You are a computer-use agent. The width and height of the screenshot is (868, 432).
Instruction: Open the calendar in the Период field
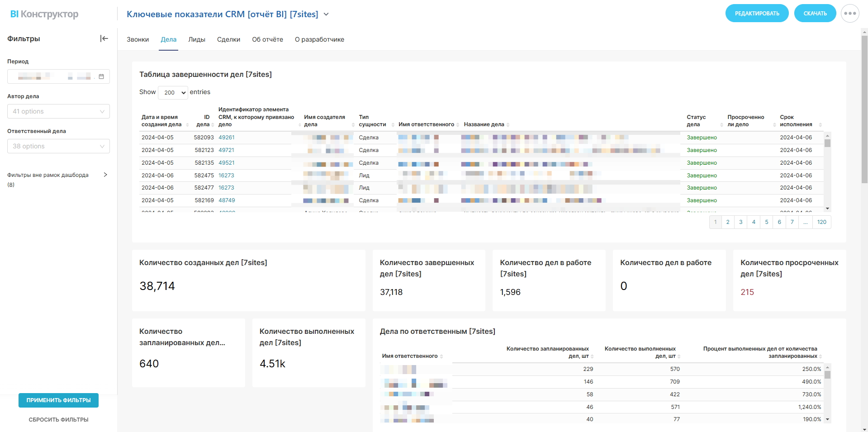[x=101, y=76]
